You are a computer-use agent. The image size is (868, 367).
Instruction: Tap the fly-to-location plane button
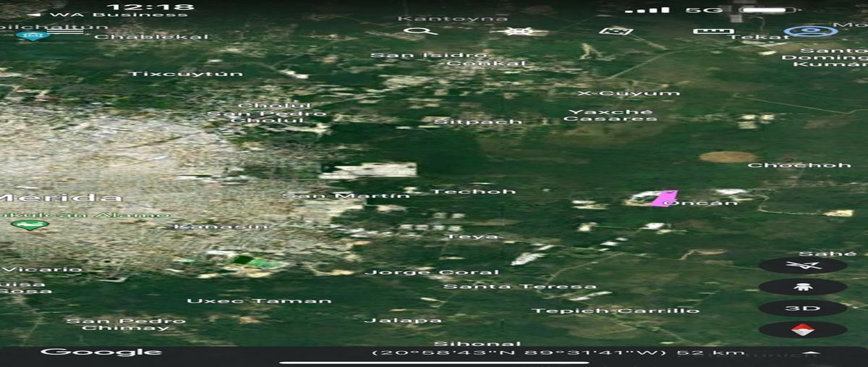click(803, 266)
